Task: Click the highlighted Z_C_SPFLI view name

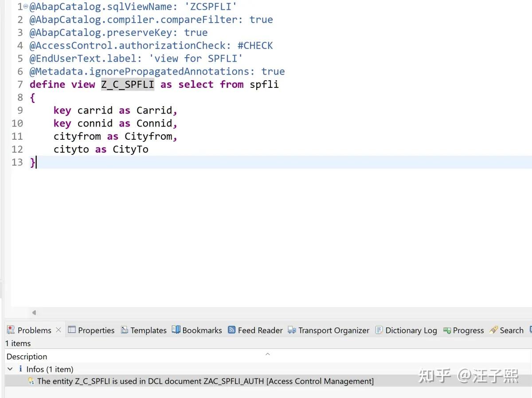Action: click(x=128, y=84)
